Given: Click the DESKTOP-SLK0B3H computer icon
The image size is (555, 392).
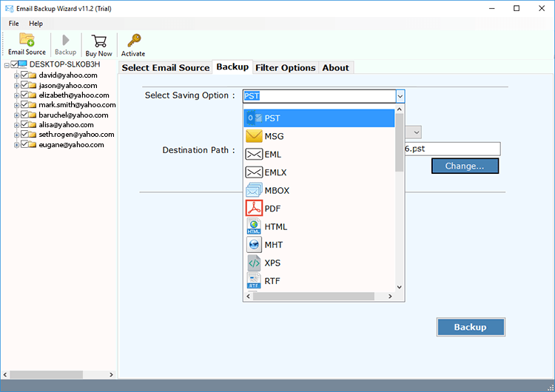Looking at the screenshot, I should tap(23, 64).
